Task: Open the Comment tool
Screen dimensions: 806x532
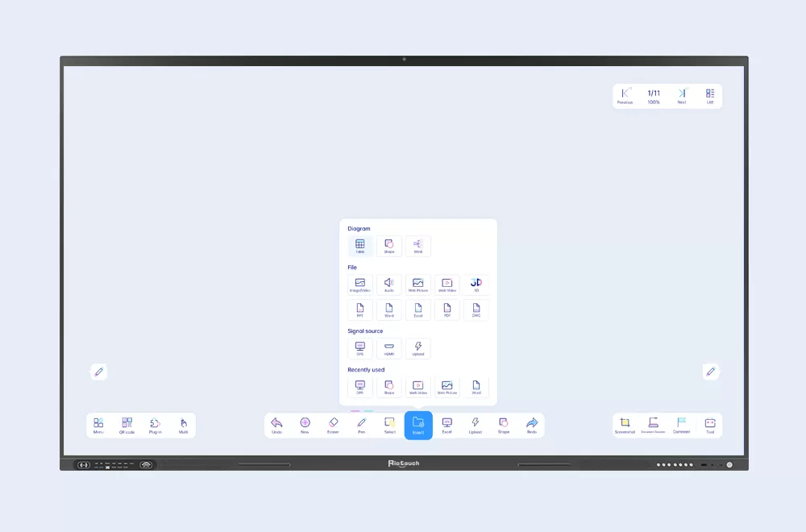Action: [682, 426]
